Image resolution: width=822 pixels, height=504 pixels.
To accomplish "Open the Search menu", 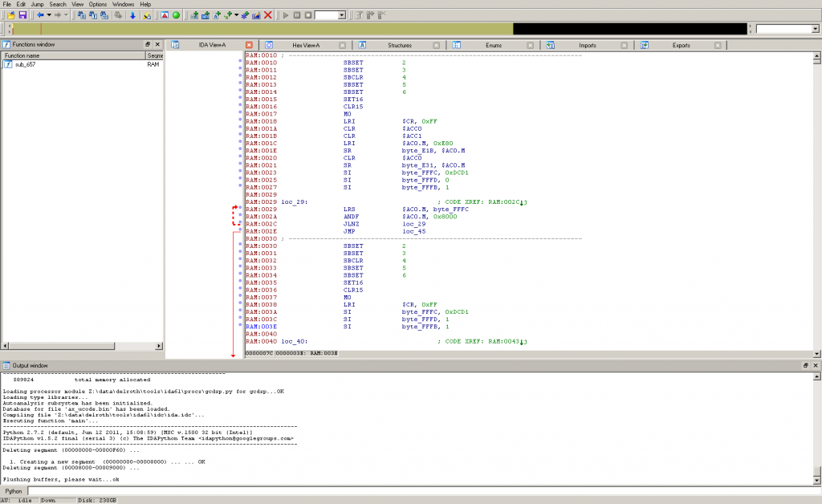I will 58,4.
